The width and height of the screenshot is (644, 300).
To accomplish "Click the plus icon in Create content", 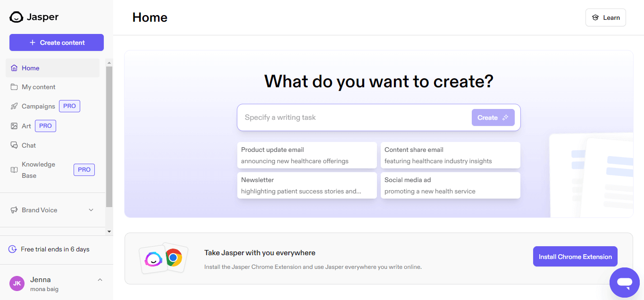I will [x=33, y=42].
